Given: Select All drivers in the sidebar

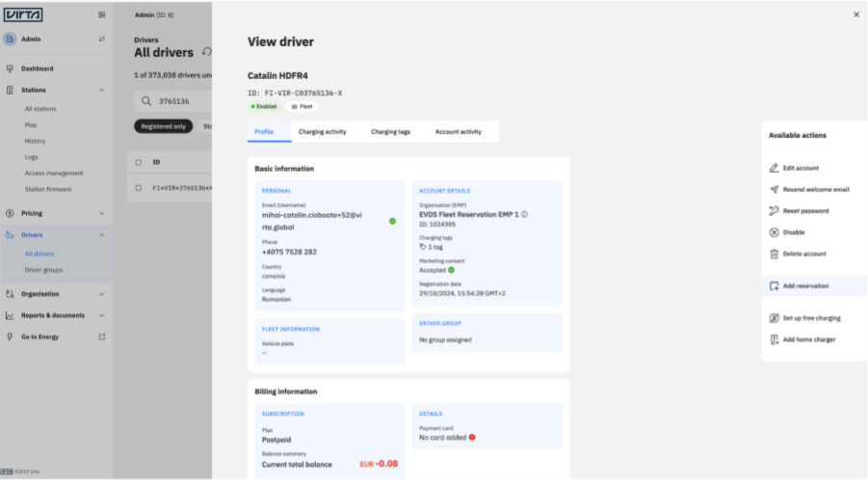Looking at the screenshot, I should click(39, 254).
